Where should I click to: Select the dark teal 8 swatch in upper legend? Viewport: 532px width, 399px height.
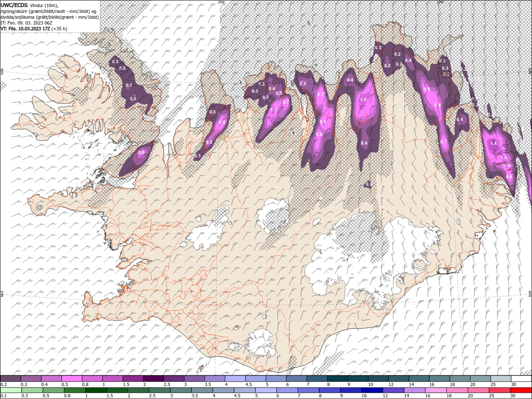coord(337,379)
